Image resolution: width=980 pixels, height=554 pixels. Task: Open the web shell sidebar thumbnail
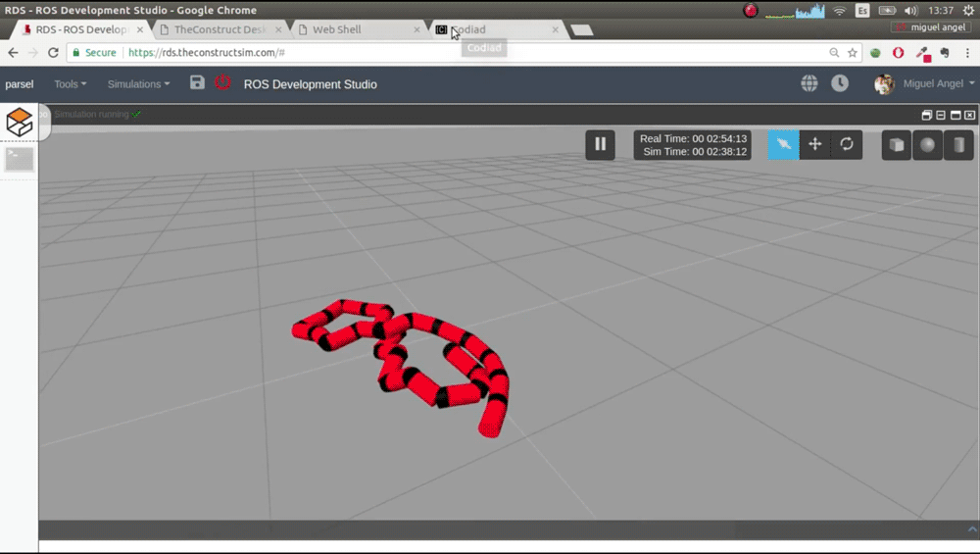pos(20,160)
